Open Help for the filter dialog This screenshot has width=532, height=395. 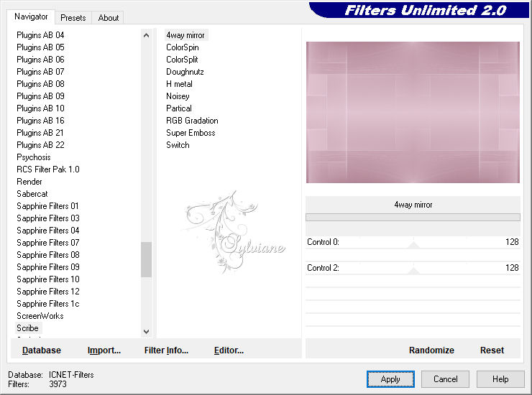pyautogui.click(x=500, y=379)
